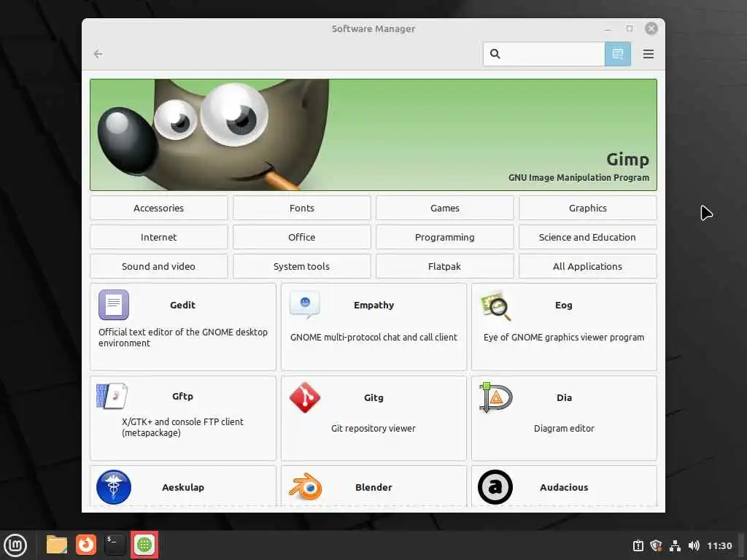
Task: Open the update manager shield tray icon
Action: pos(656,545)
